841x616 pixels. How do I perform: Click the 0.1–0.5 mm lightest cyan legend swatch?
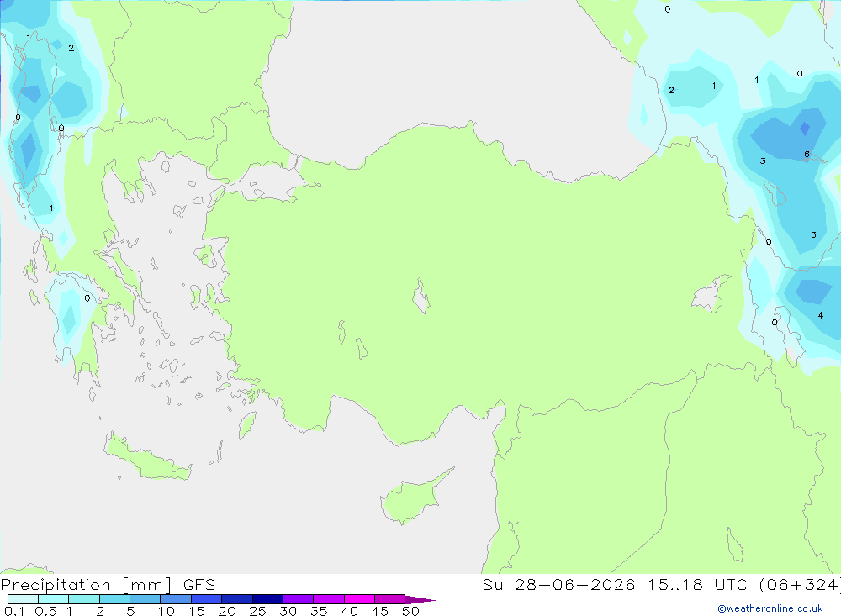point(23,599)
